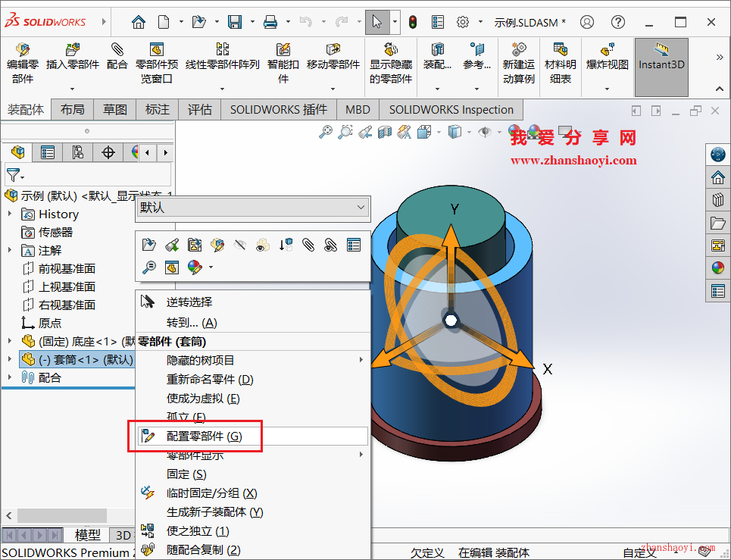Viewport: 731px width, 560px height.
Task: Click 显示隐藏的零部件 tool
Action: [x=391, y=63]
